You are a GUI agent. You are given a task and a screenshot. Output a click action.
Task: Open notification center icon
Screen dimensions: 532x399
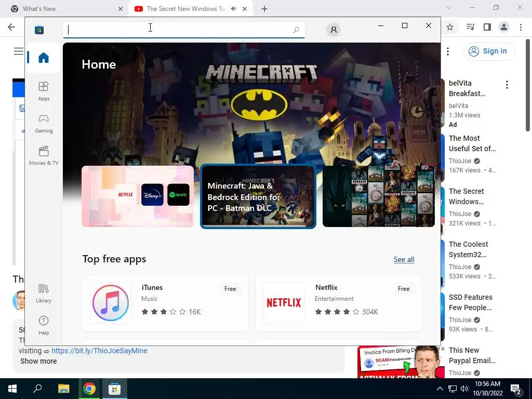[x=516, y=390]
